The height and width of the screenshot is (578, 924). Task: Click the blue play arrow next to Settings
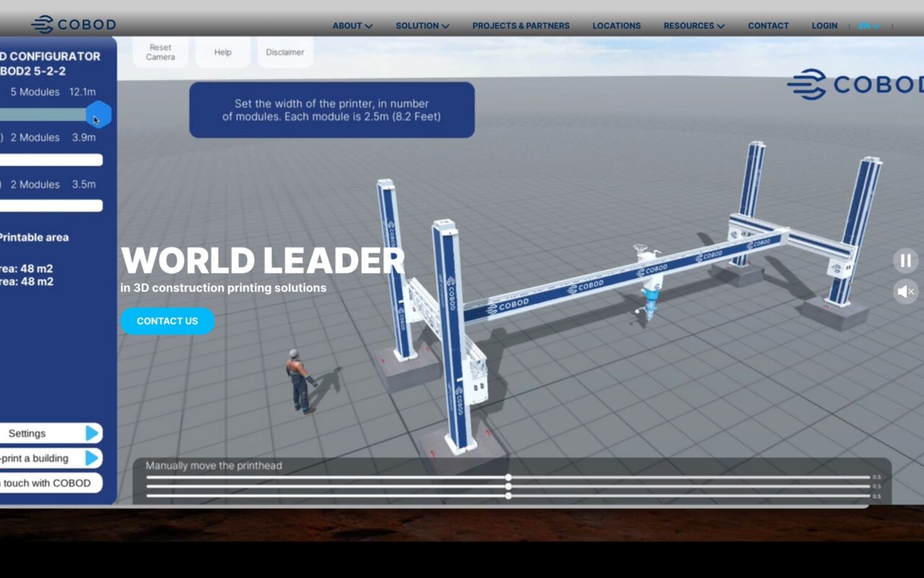[92, 433]
